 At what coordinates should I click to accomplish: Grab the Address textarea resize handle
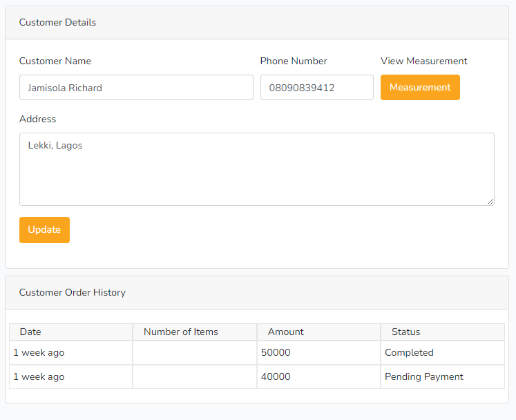[490, 202]
